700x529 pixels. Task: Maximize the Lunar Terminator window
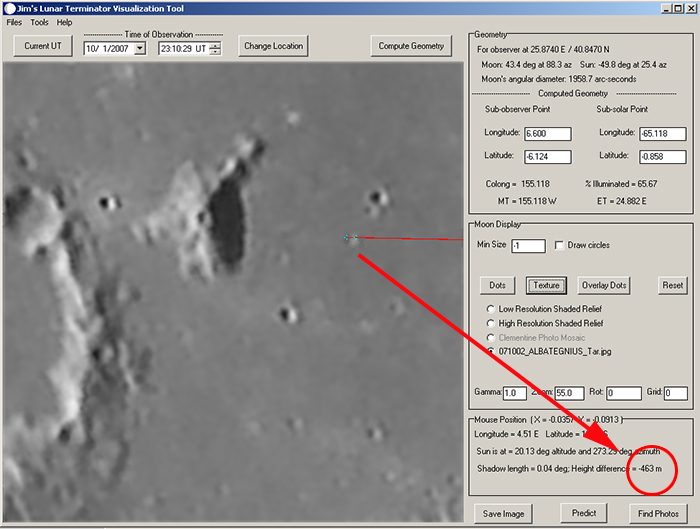(678, 8)
